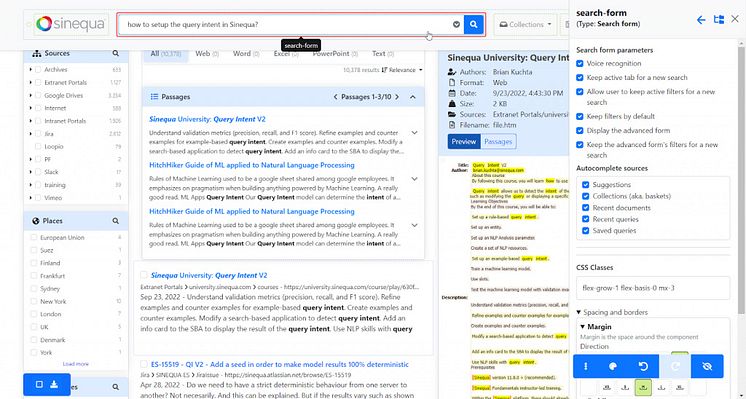Screen dimensions: 746x399
Task: Expand first passage Sinequa University Query Intent
Action: coord(414,133)
